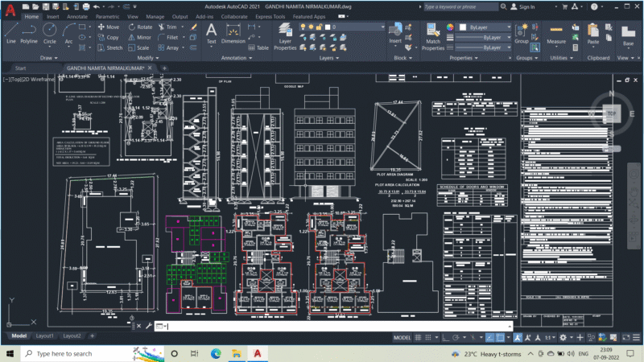
Task: Click the object color wheel swatch
Action: pos(450,27)
